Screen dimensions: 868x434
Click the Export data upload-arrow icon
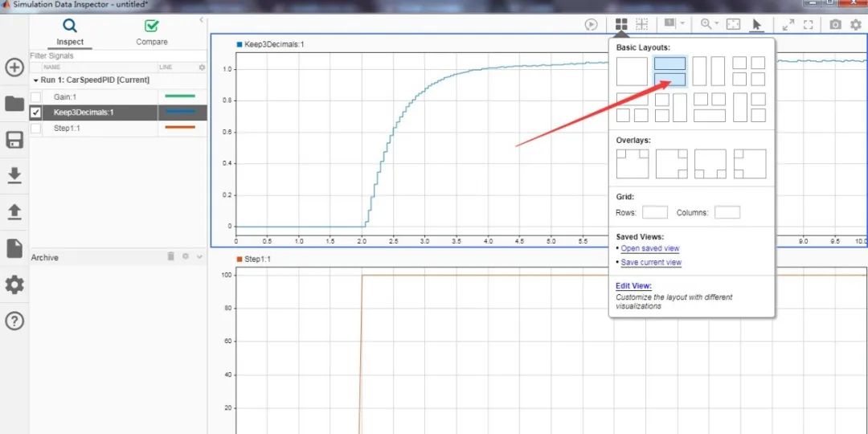14,212
